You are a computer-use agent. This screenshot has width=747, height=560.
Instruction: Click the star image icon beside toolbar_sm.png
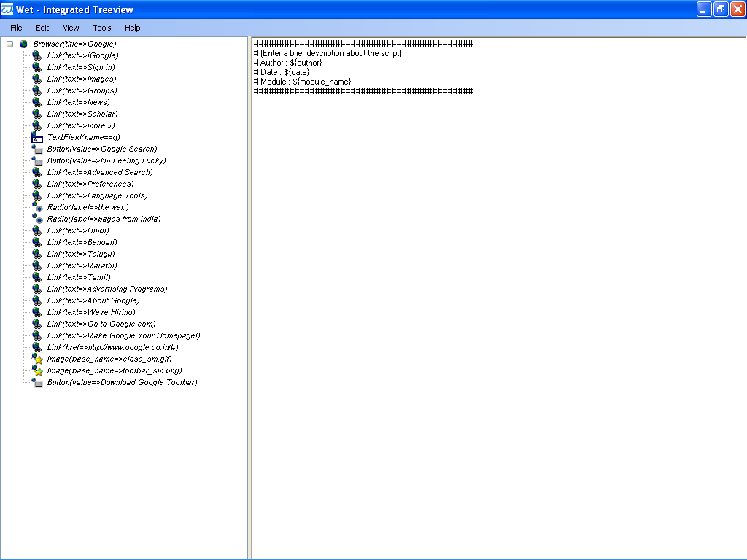[x=37, y=371]
